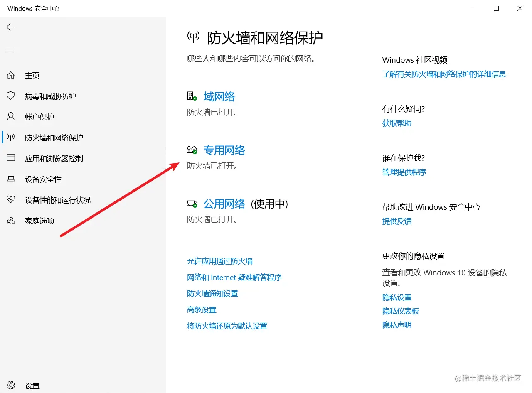This screenshot has width=532, height=393.
Task: Toggle the hamburger navigation menu
Action: pos(10,50)
